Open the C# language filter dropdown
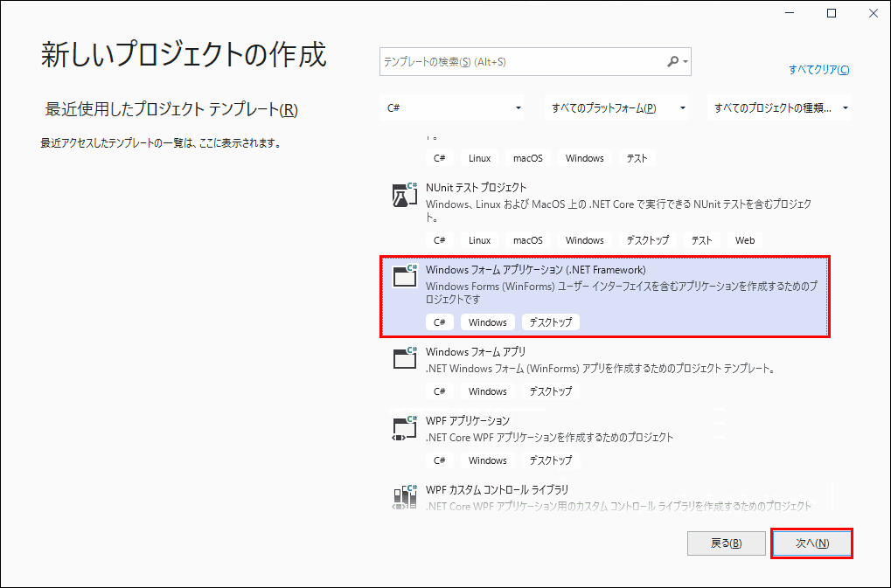The image size is (891, 588). (452, 107)
